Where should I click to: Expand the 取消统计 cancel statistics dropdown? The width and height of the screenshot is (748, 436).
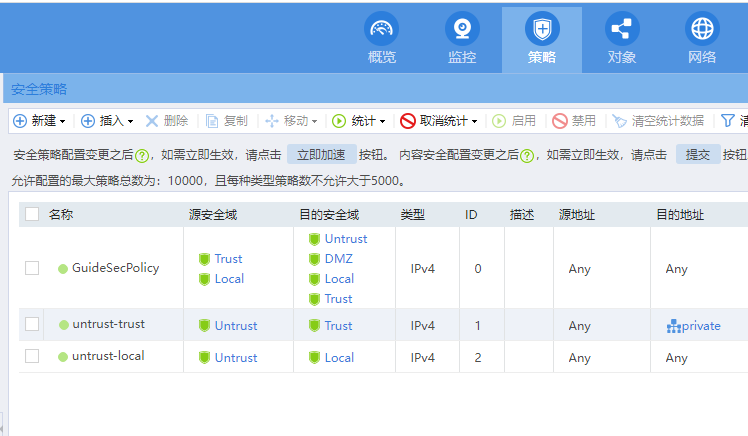(474, 121)
